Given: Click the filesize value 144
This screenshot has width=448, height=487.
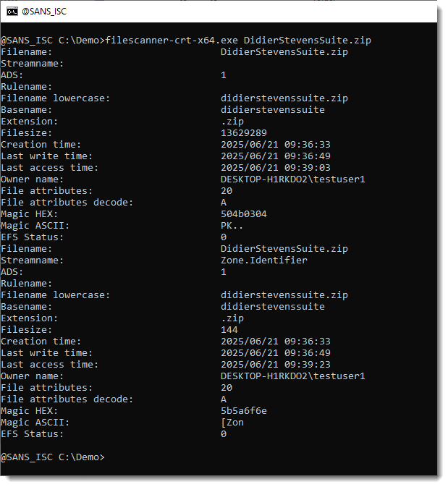Looking at the screenshot, I should (229, 330).
